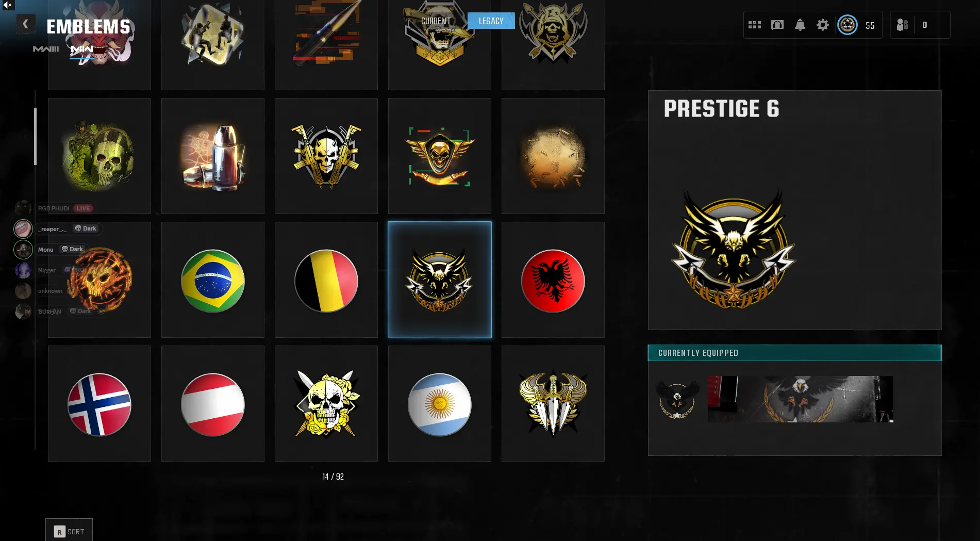
Task: Open the grid menu icon
Action: (755, 25)
